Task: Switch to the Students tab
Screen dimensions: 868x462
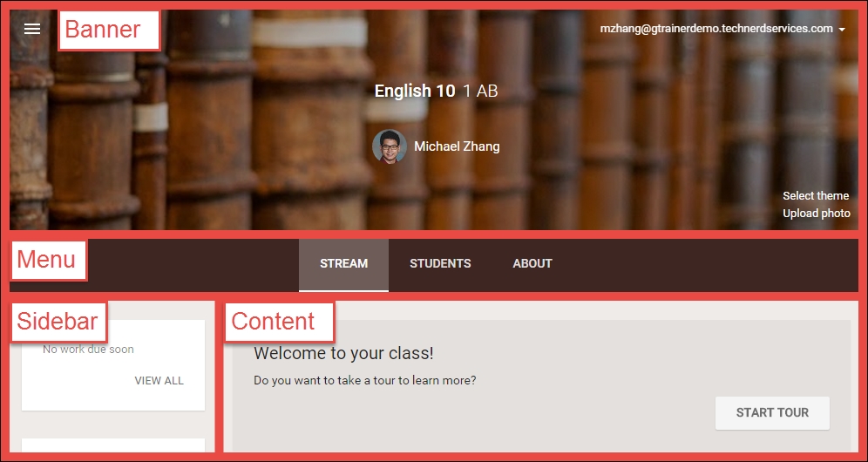Action: (x=440, y=263)
